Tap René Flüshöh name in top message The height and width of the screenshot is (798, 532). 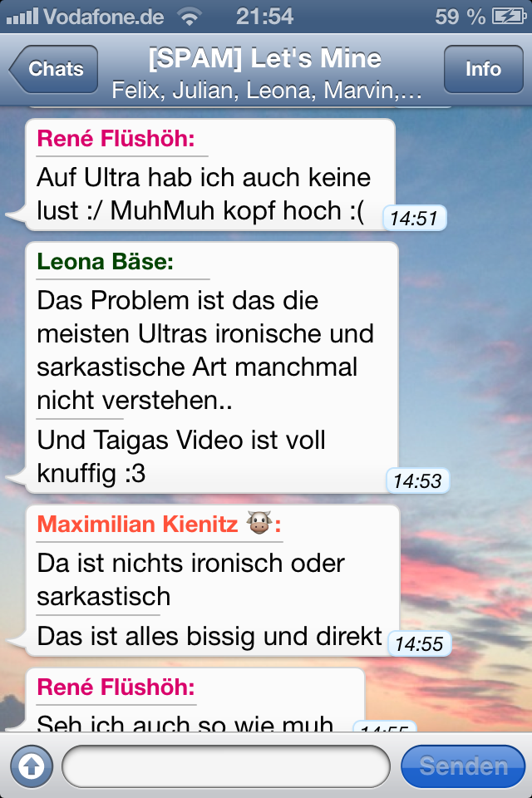tap(116, 139)
